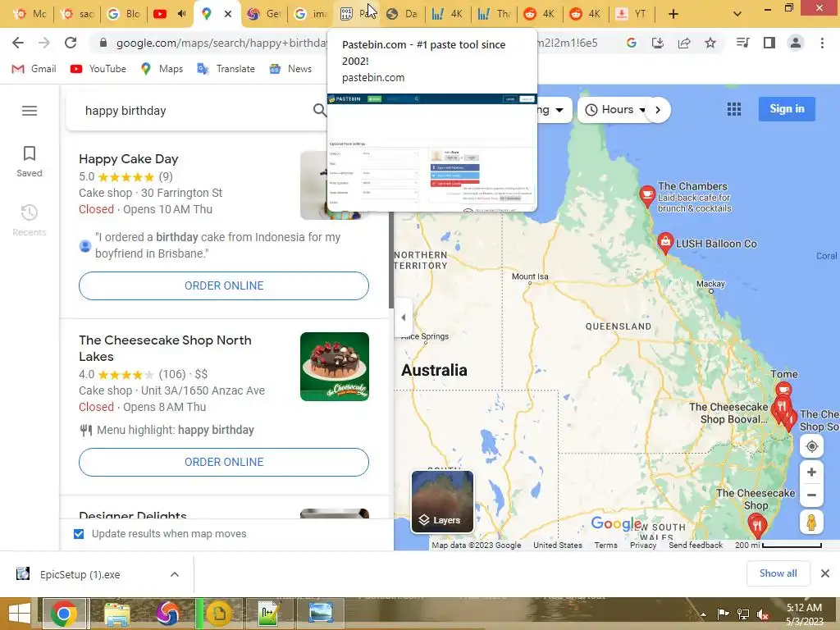Viewport: 840px width, 630px height.
Task: Click the address bar URL
Action: pyautogui.click(x=221, y=43)
